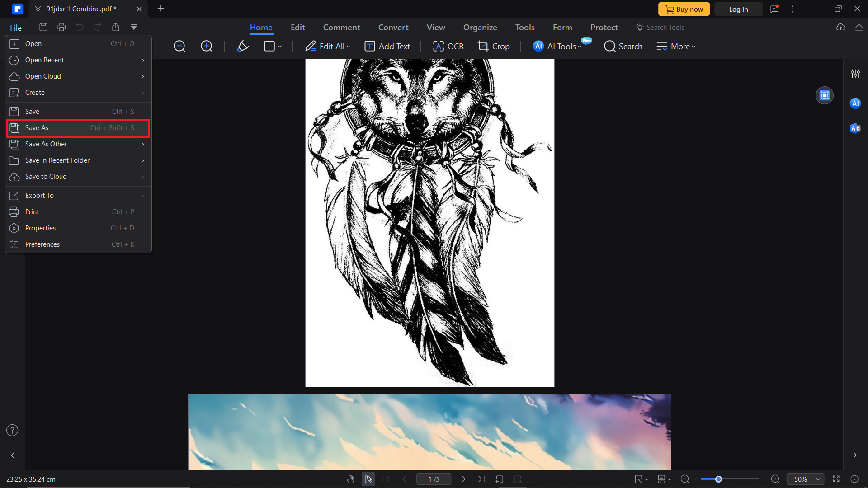Open the properties sliders panel icon
This screenshot has height=488, width=868.
coord(855,74)
